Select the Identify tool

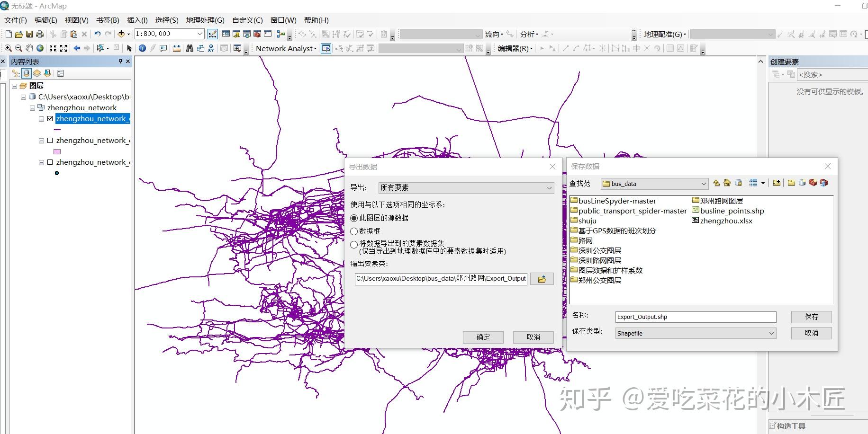[142, 48]
